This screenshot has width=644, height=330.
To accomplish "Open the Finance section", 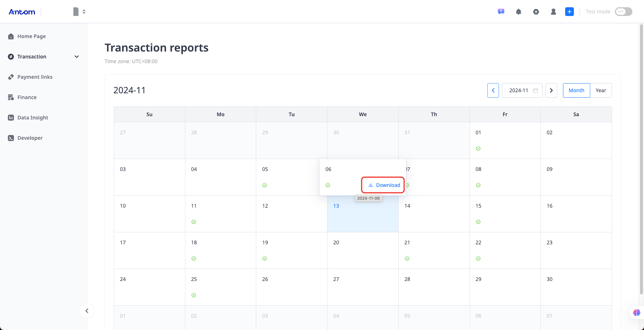I will [x=27, y=97].
